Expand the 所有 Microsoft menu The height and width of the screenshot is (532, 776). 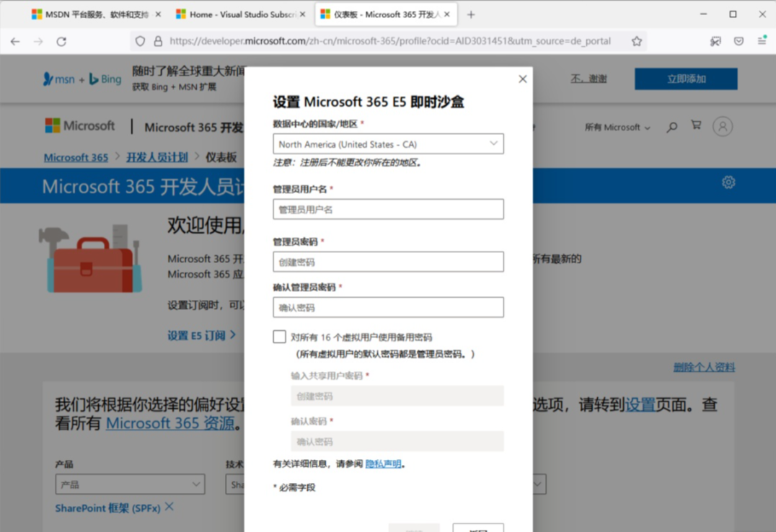click(x=617, y=128)
